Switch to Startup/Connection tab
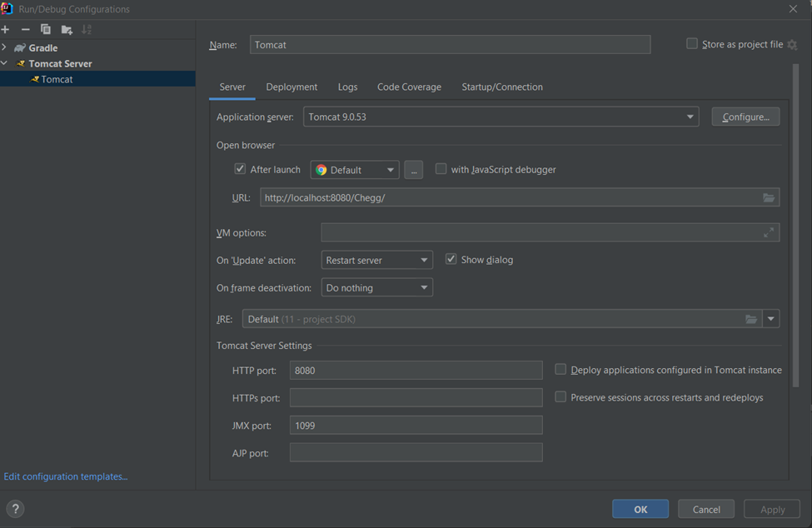Image resolution: width=812 pixels, height=528 pixels. 502,87
